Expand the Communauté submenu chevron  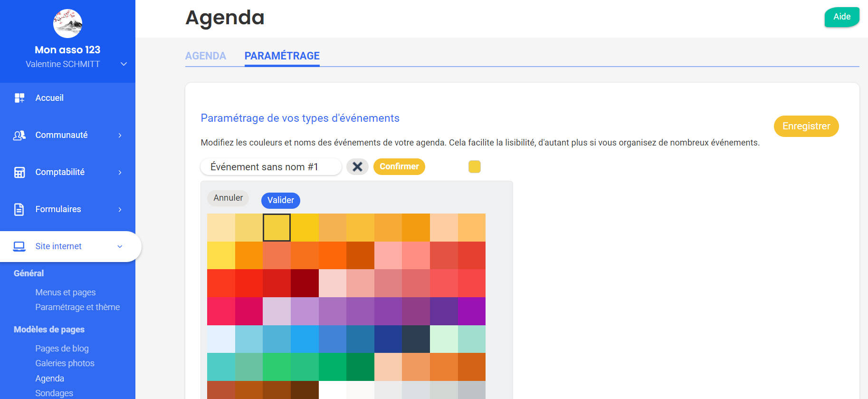120,136
